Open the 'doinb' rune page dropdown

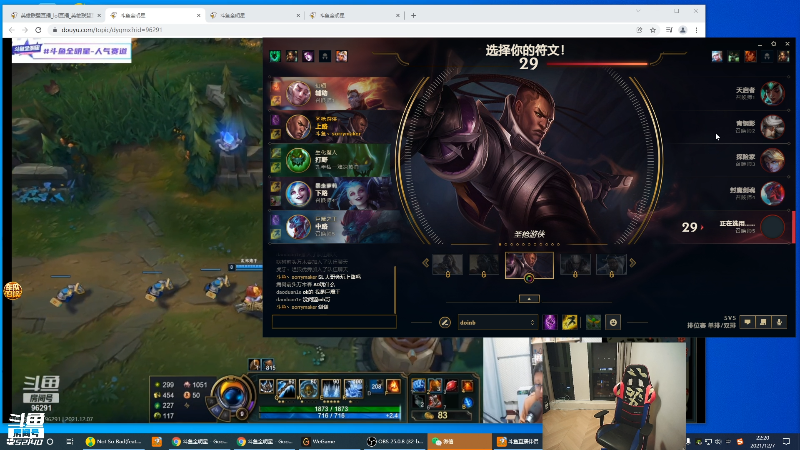(497, 322)
